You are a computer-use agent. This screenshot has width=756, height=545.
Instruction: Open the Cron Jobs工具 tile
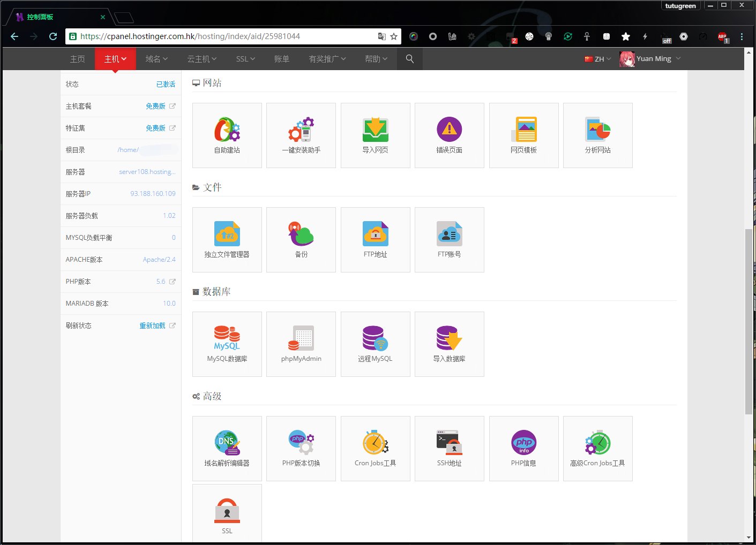[x=376, y=449]
